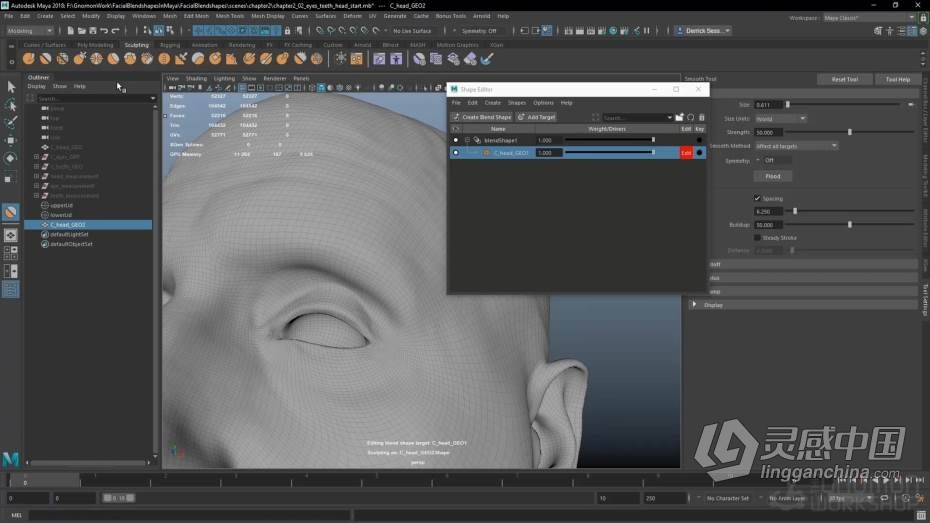
Task: Open Outliner Display menu
Action: click(x=36, y=87)
